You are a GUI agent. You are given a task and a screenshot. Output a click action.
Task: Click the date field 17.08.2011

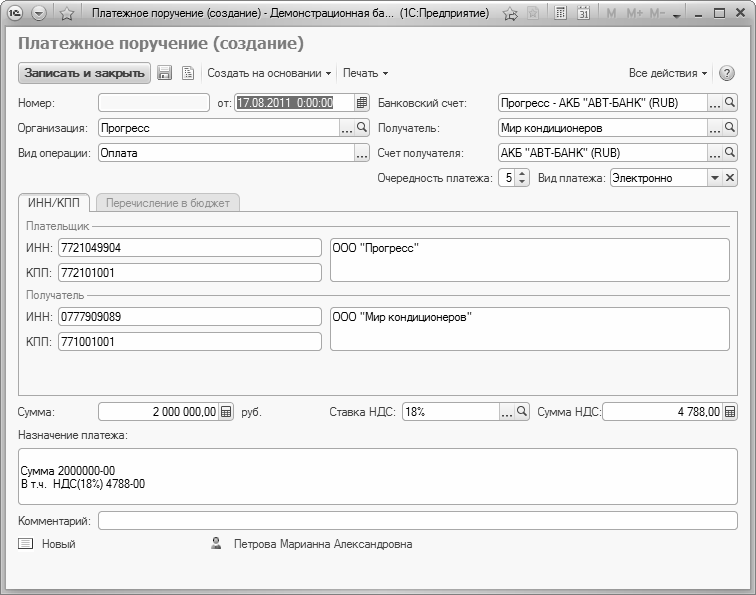point(295,102)
